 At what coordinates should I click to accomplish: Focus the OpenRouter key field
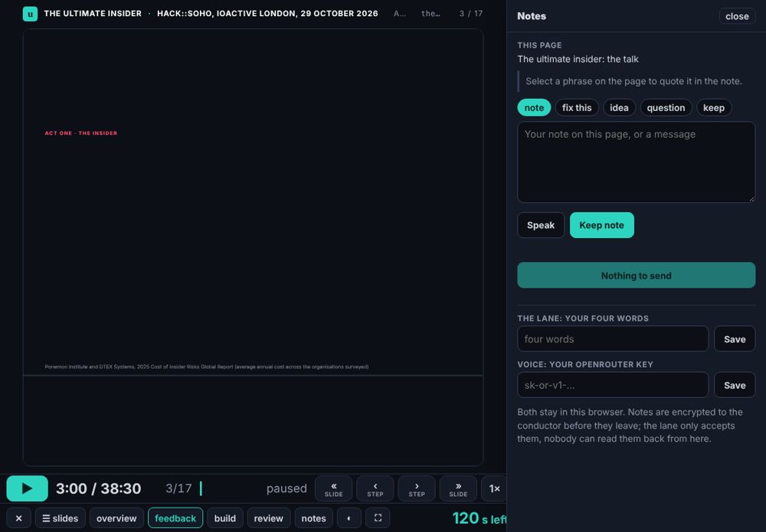coord(613,385)
